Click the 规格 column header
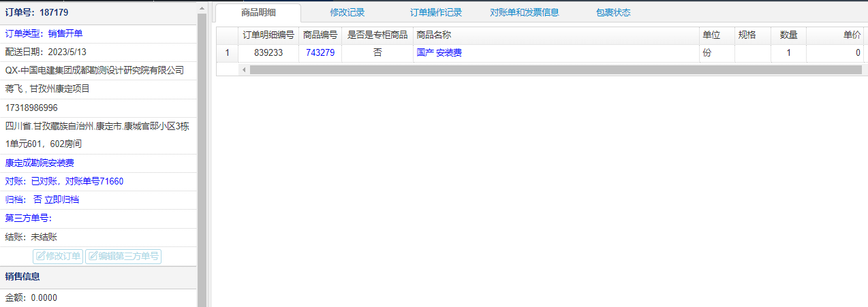This screenshot has width=868, height=307. pos(753,35)
